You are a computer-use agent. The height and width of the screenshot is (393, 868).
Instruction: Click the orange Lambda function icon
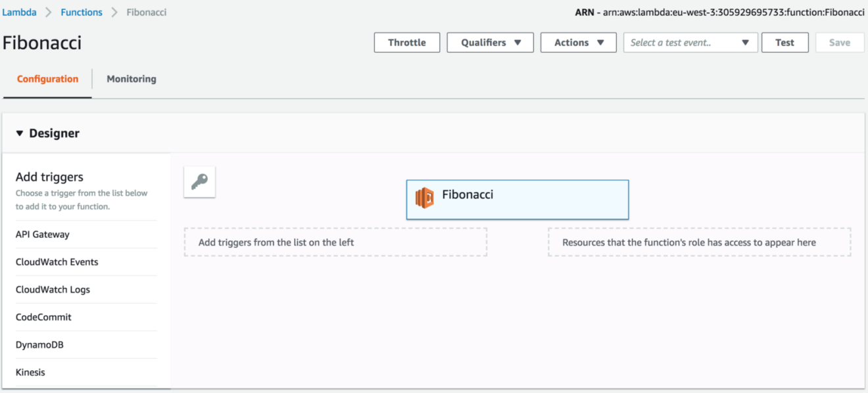click(424, 197)
